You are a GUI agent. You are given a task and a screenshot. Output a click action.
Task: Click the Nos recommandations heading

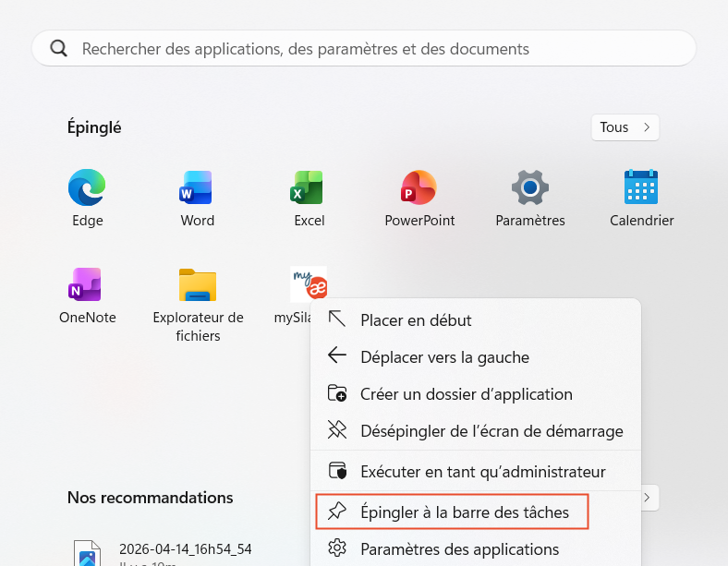coord(150,498)
